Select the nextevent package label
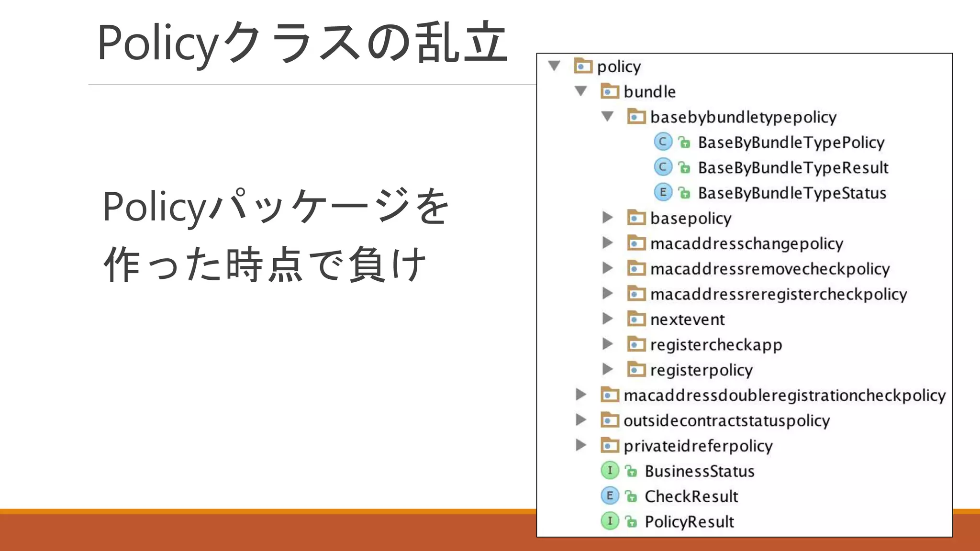980x551 pixels. [x=688, y=320]
